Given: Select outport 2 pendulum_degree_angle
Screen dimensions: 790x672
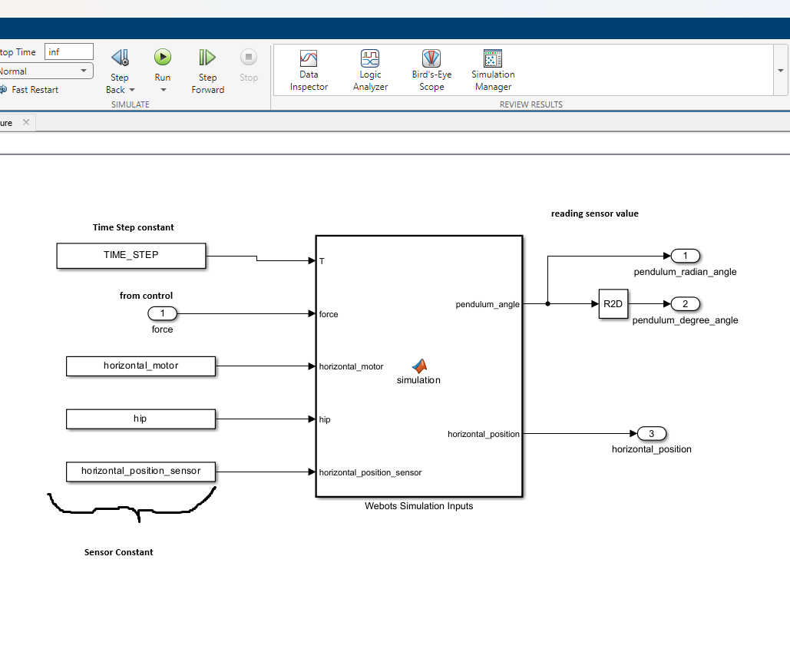Looking at the screenshot, I should (x=685, y=304).
